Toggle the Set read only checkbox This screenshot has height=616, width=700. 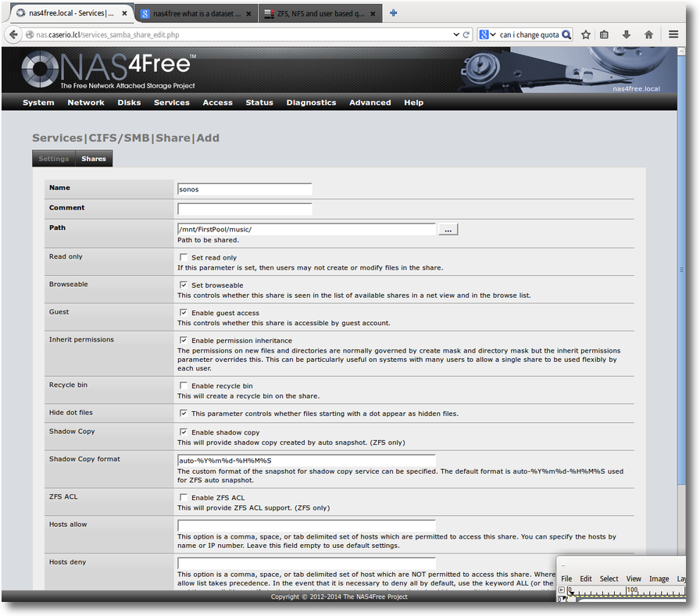tap(183, 257)
